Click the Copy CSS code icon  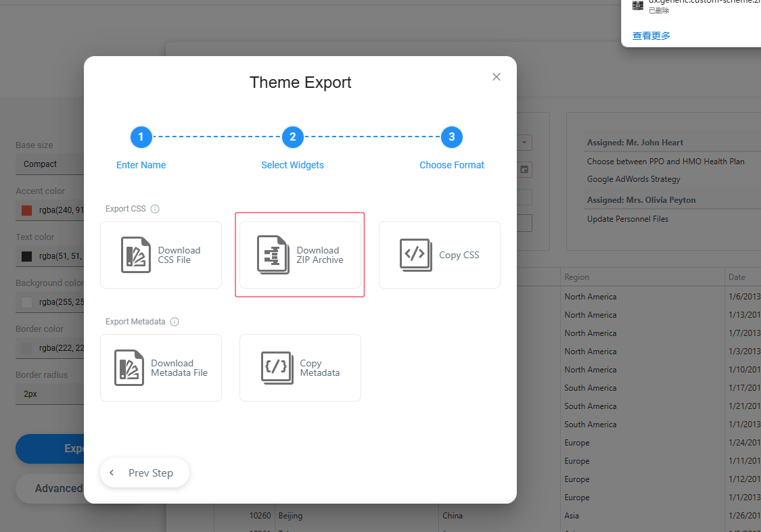tap(415, 255)
